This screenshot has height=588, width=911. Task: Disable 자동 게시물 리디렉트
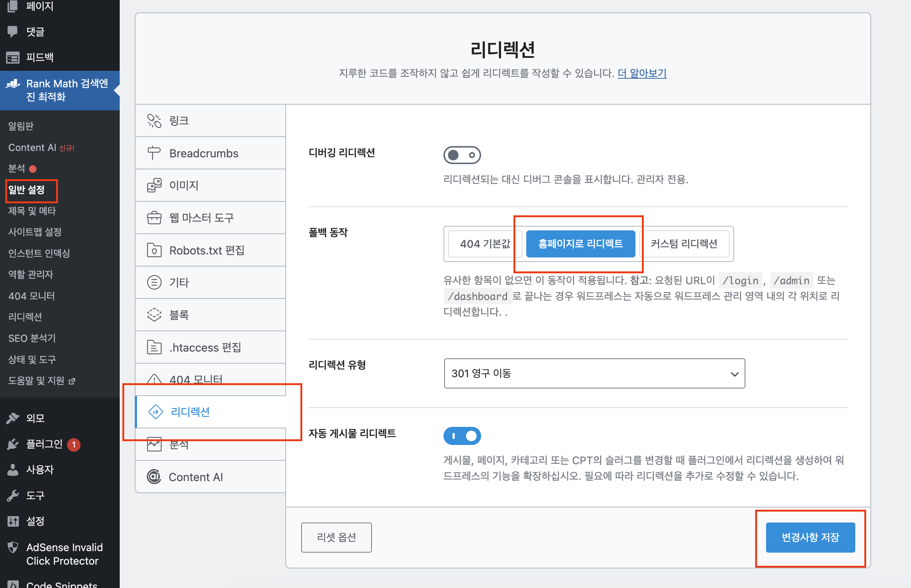click(x=462, y=436)
